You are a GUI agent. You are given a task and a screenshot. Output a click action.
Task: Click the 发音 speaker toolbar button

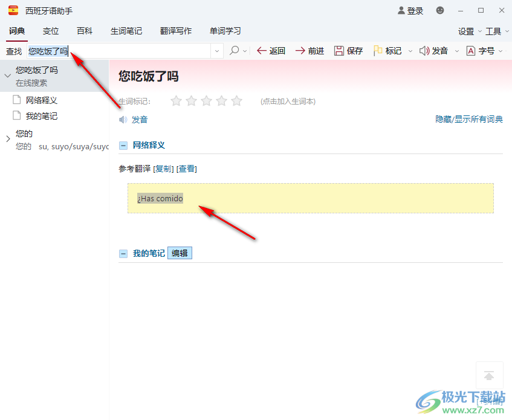[433, 51]
